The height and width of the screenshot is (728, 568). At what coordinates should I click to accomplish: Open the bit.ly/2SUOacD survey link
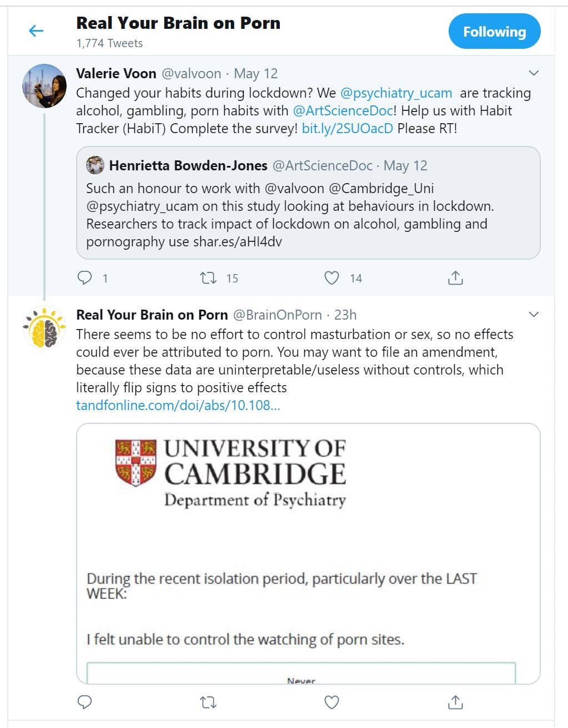[347, 129]
